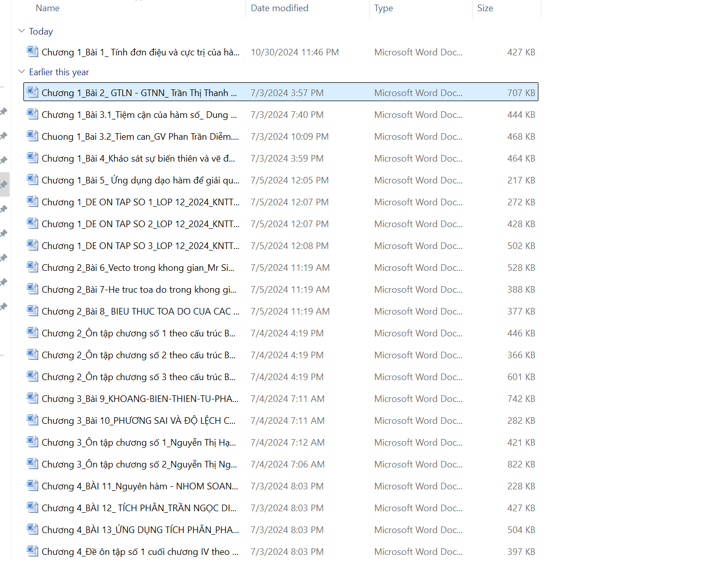Click size cell 742 KB

click(x=521, y=399)
